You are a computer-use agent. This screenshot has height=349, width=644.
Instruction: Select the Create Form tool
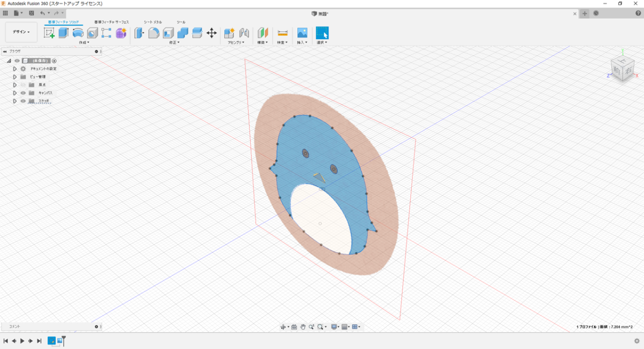121,33
